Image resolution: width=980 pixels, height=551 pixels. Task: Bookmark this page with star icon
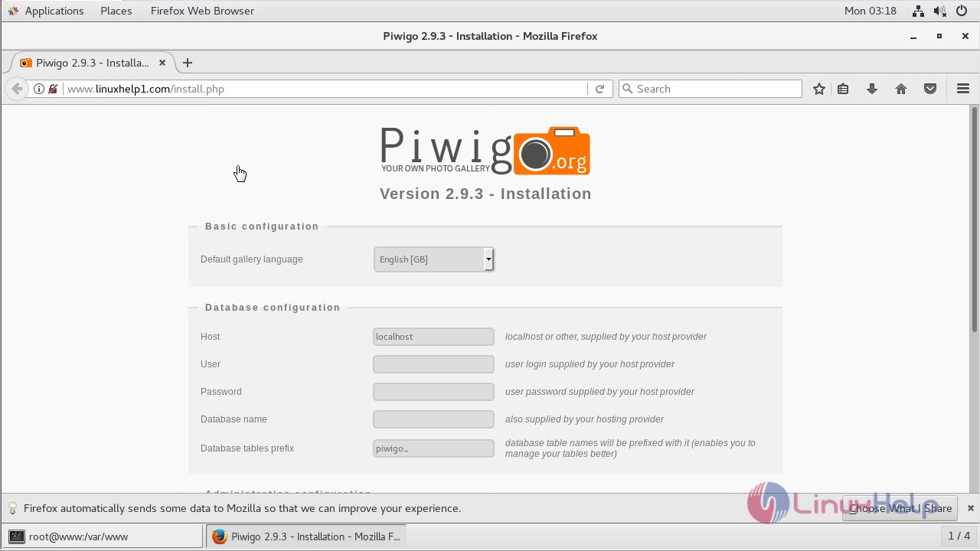tap(819, 89)
